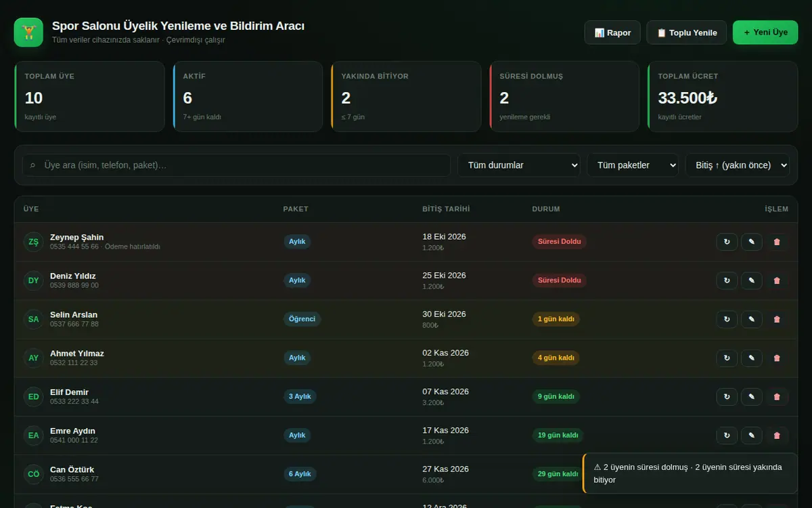
Task: Click the Toplu Yenile button
Action: (x=687, y=33)
